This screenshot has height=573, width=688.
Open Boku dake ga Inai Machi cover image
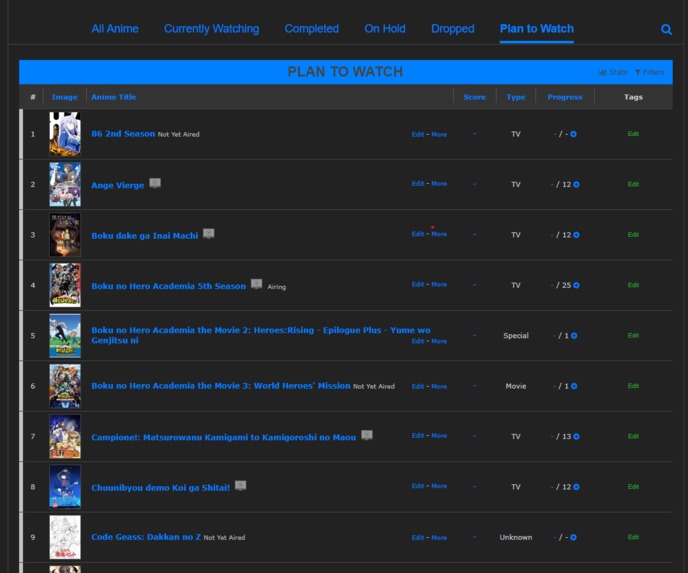click(x=65, y=235)
